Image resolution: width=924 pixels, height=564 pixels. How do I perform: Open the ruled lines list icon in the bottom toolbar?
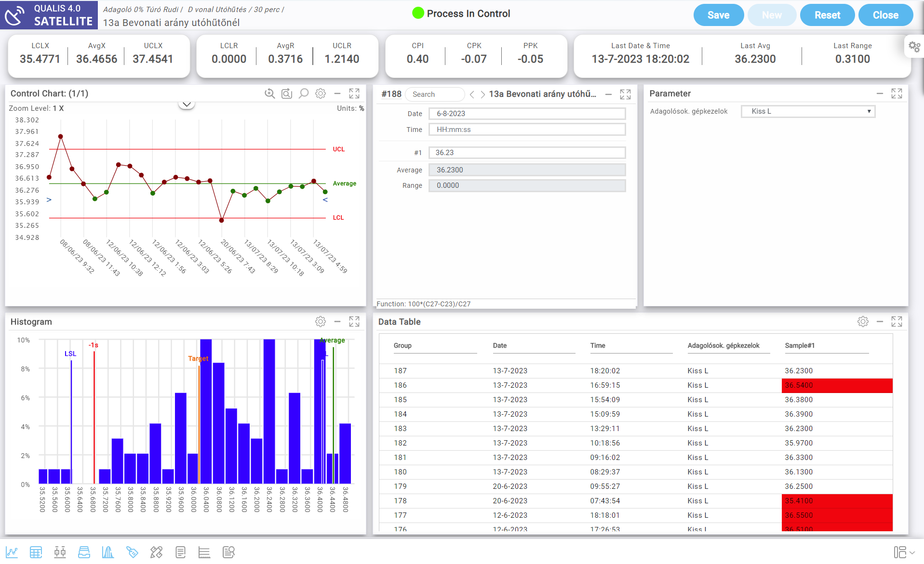tap(204, 552)
